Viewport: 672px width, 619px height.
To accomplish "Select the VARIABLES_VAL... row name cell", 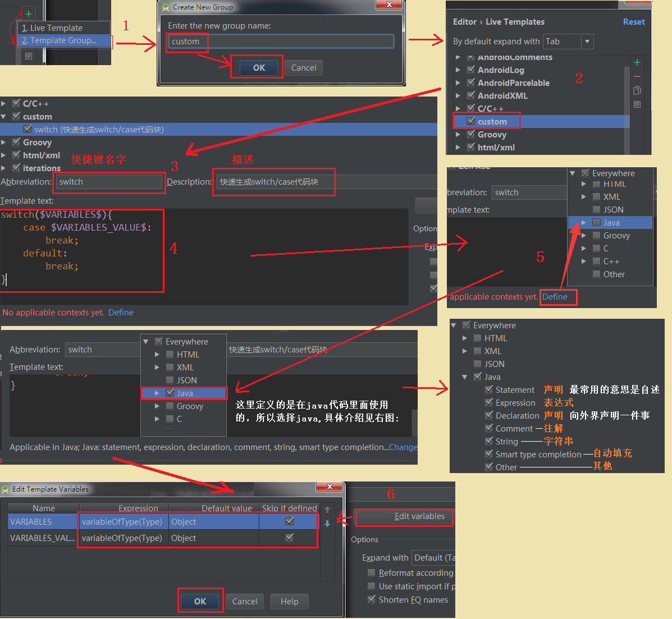I will [43, 538].
